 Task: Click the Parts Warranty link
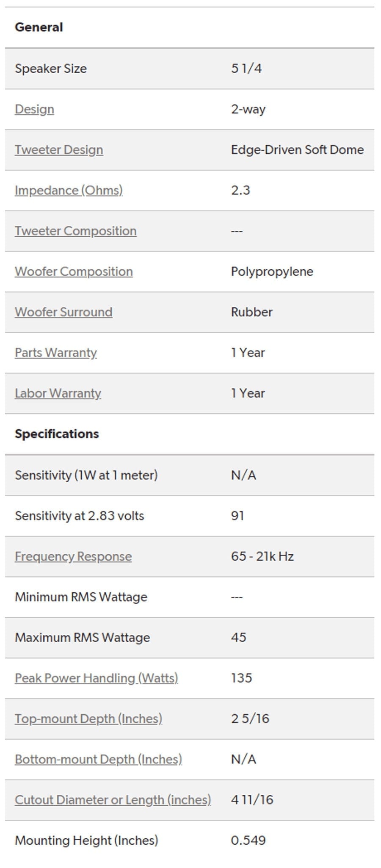click(x=56, y=353)
